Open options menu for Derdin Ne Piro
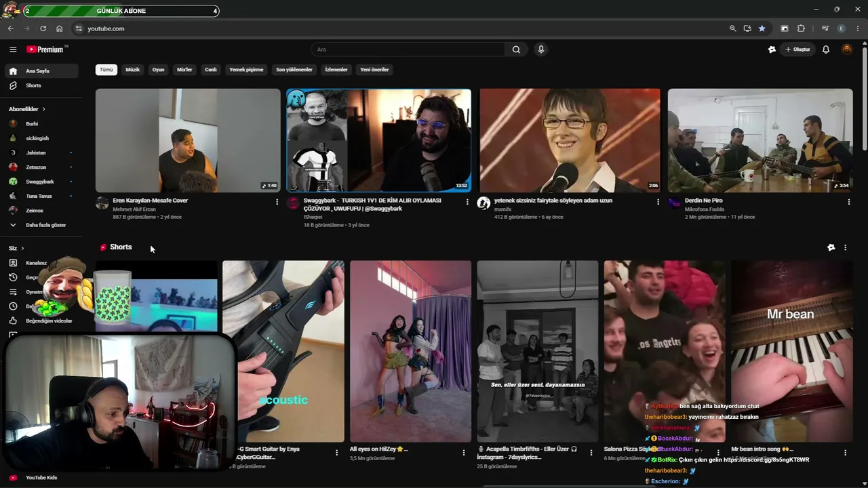The image size is (868, 488). [x=848, y=202]
